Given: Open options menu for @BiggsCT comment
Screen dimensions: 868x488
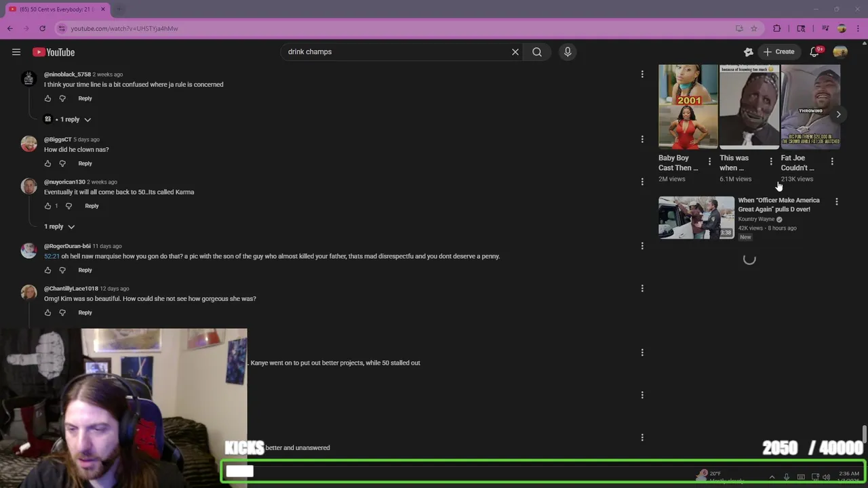Looking at the screenshot, I should (642, 139).
